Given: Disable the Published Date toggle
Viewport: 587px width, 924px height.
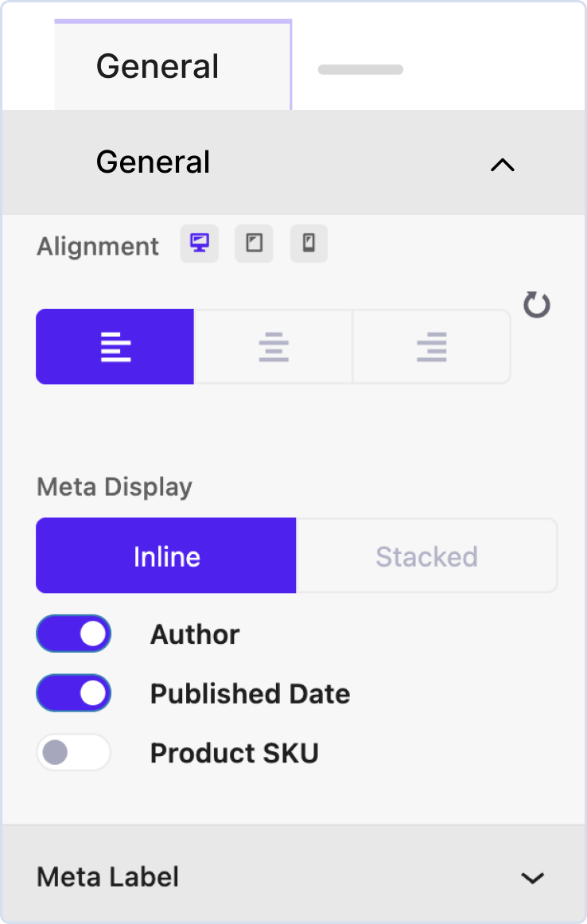Looking at the screenshot, I should coord(73,693).
